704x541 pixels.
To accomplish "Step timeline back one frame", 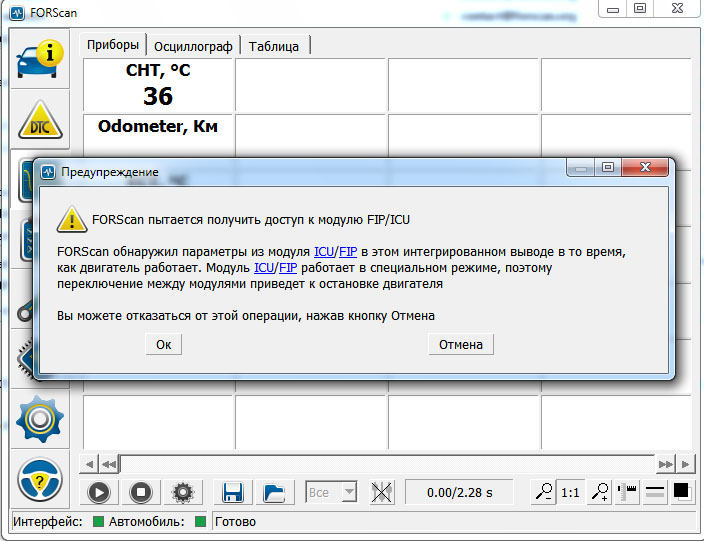I will pos(89,464).
